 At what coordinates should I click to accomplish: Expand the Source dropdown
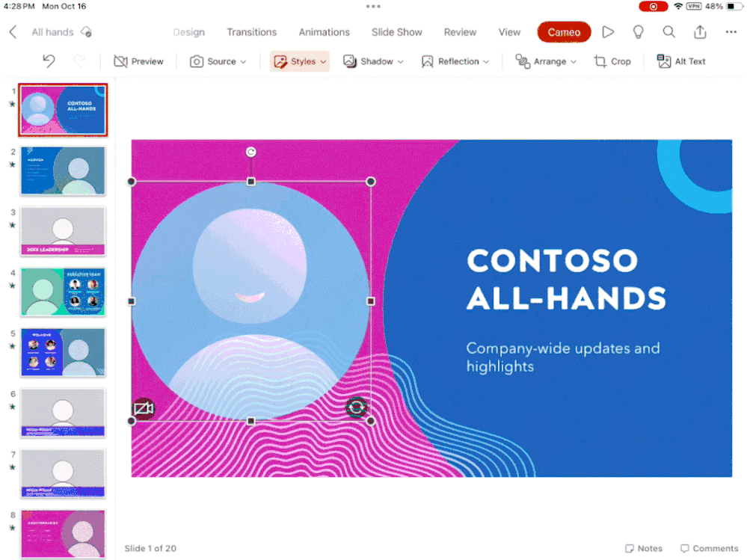218,61
